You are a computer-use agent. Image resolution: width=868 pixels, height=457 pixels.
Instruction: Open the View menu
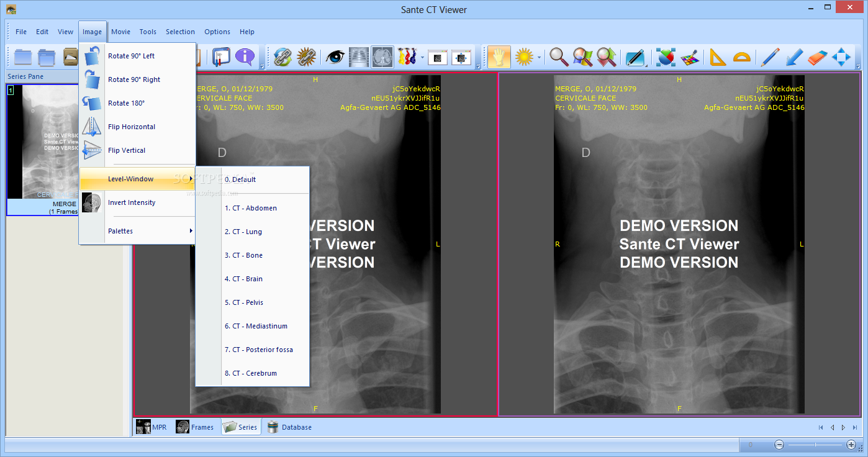[x=66, y=32]
